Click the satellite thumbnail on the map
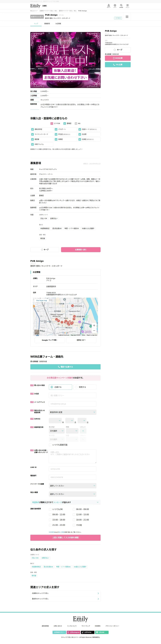 37,332
